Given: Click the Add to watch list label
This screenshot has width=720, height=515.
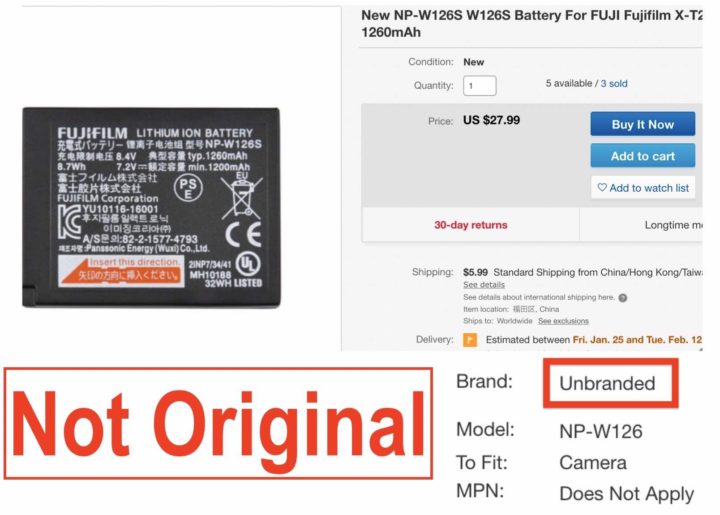Looking at the screenshot, I should point(649,188).
